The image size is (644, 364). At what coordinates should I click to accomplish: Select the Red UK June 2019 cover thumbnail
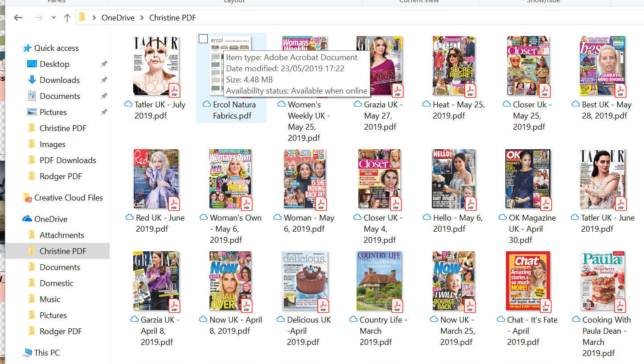(x=156, y=179)
